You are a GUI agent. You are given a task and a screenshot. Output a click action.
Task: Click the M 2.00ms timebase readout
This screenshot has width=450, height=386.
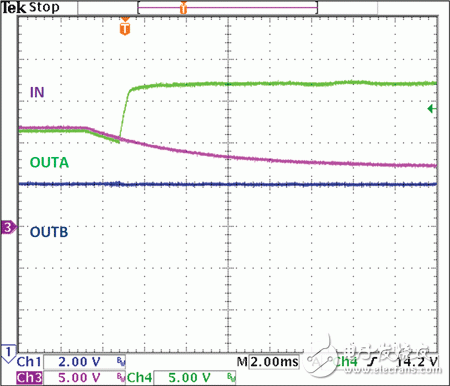pyautogui.click(x=268, y=362)
